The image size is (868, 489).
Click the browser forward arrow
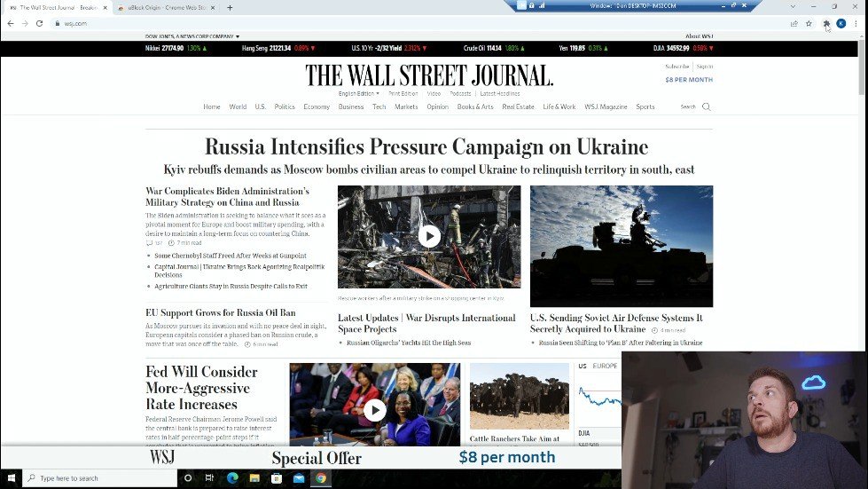(x=25, y=23)
